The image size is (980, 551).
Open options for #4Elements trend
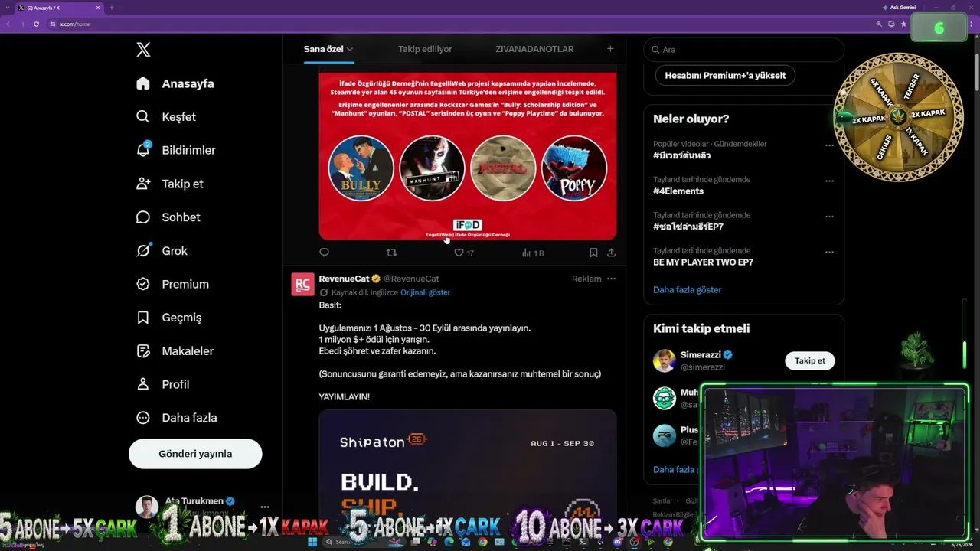click(829, 181)
